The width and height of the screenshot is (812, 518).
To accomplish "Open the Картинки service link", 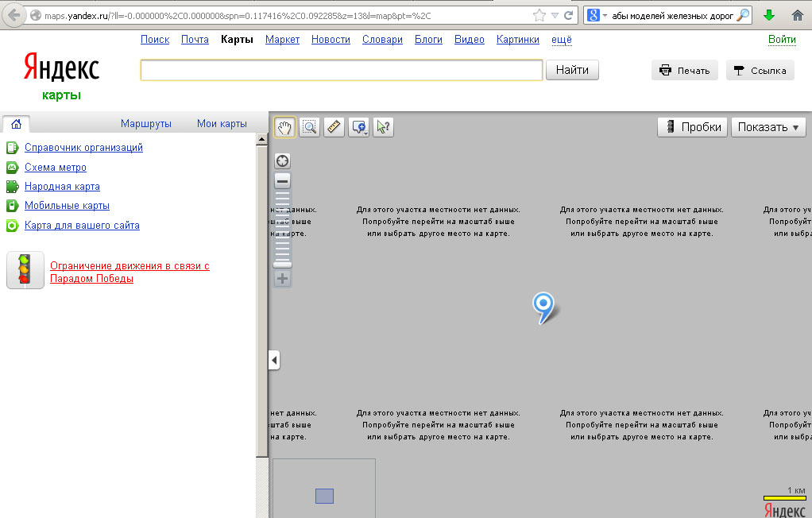I will pyautogui.click(x=518, y=40).
